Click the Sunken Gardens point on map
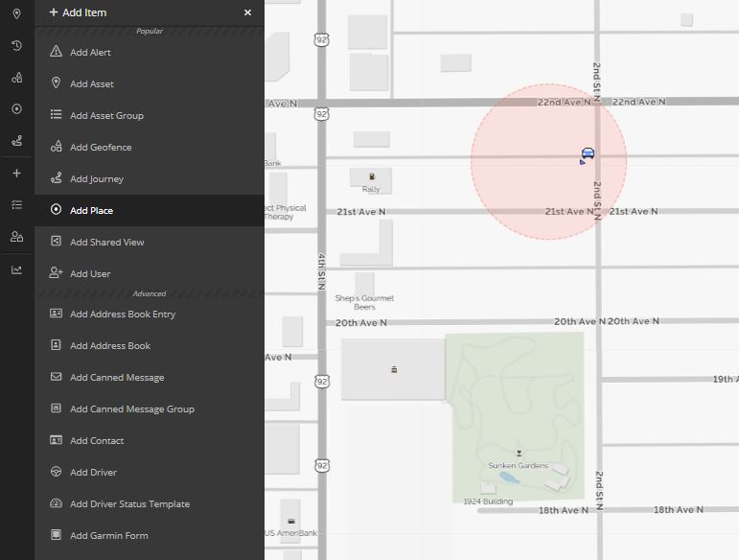739x560 pixels. tap(519, 454)
